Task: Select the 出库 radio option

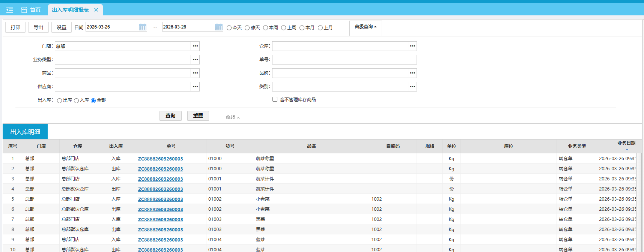Action: point(59,100)
